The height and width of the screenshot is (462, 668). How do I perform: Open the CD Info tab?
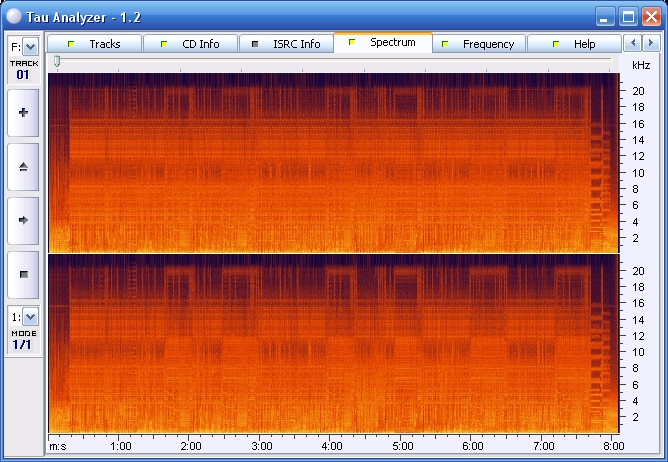(190, 44)
